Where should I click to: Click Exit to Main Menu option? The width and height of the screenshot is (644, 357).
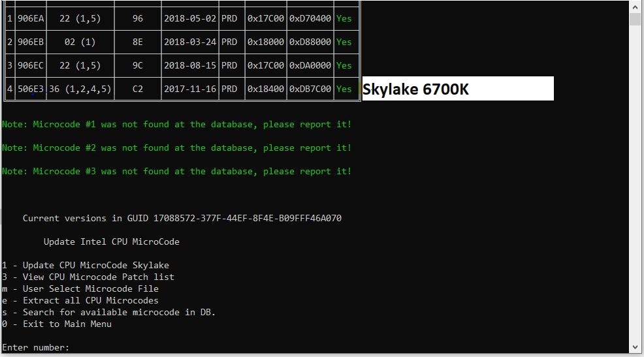point(57,324)
